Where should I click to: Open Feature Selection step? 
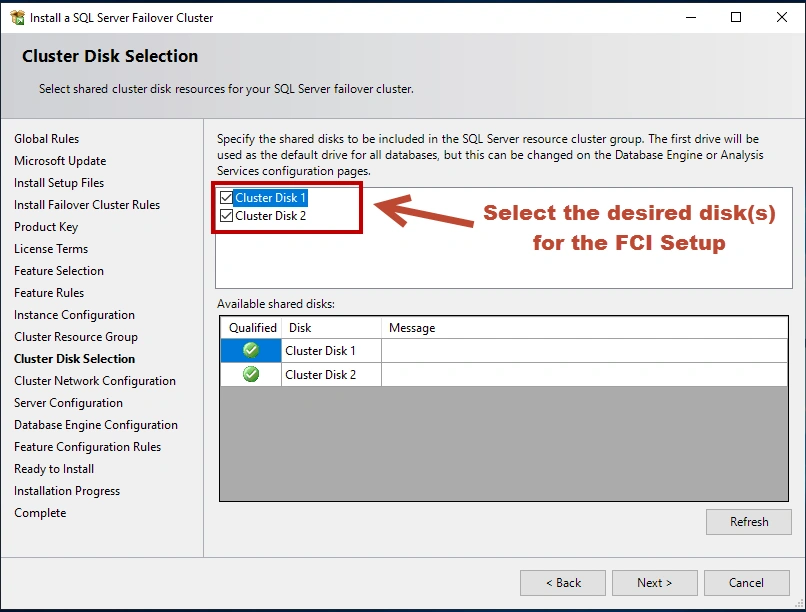pos(59,271)
